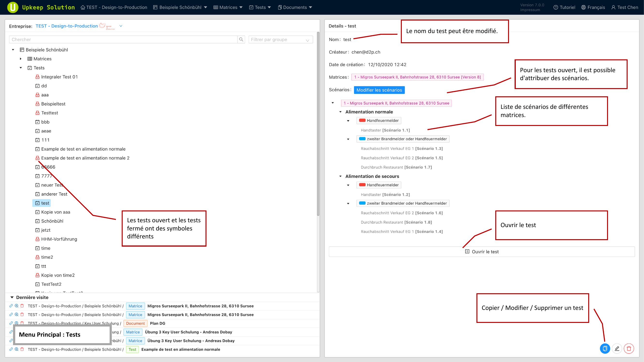Click the Upkeep Solution logo
Screen dimensions: 644x362
click(x=13, y=7)
